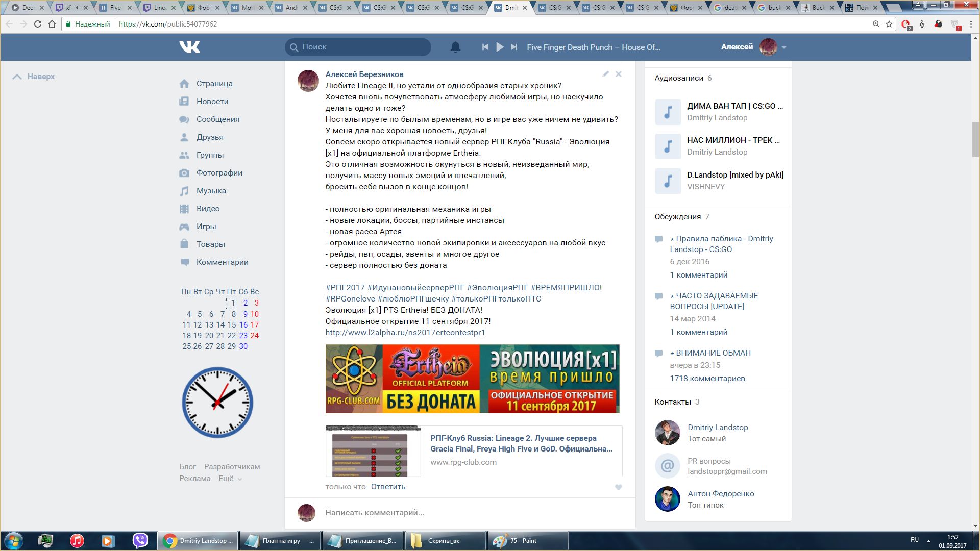Go to Chrome home page button
The height and width of the screenshot is (551, 980).
pos(52,24)
